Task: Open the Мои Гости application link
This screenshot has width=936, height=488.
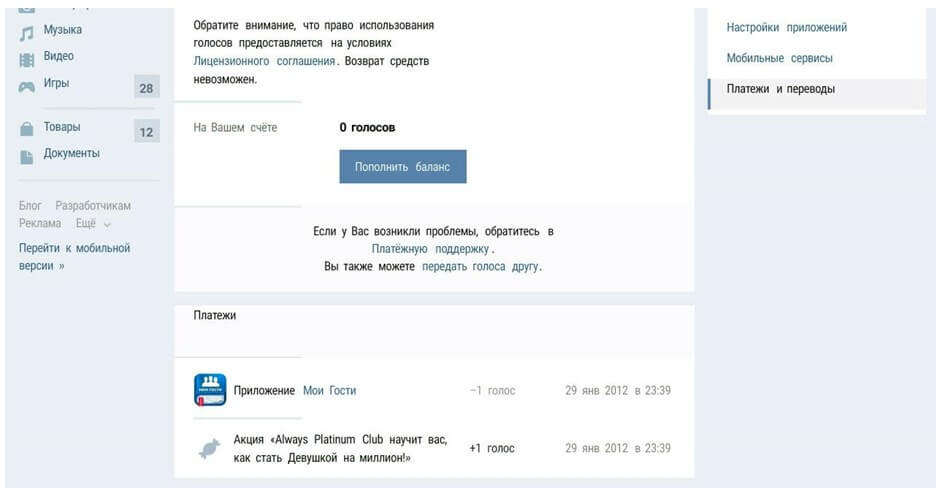Action: (330, 390)
